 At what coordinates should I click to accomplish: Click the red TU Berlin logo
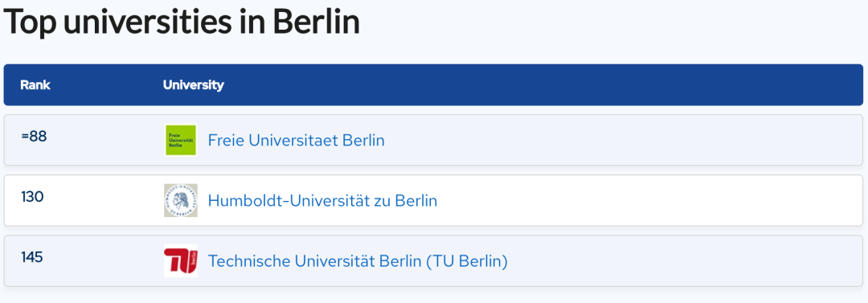181,260
